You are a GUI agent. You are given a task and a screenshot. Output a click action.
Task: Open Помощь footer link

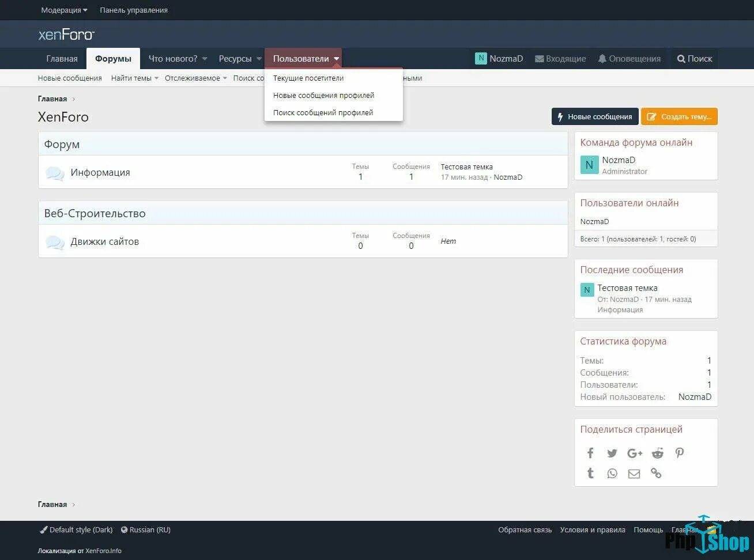click(x=649, y=529)
